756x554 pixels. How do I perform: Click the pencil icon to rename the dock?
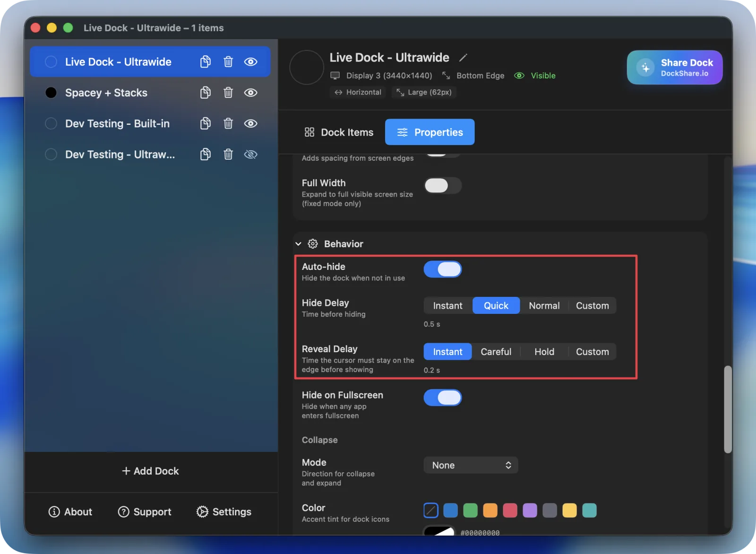coord(463,58)
